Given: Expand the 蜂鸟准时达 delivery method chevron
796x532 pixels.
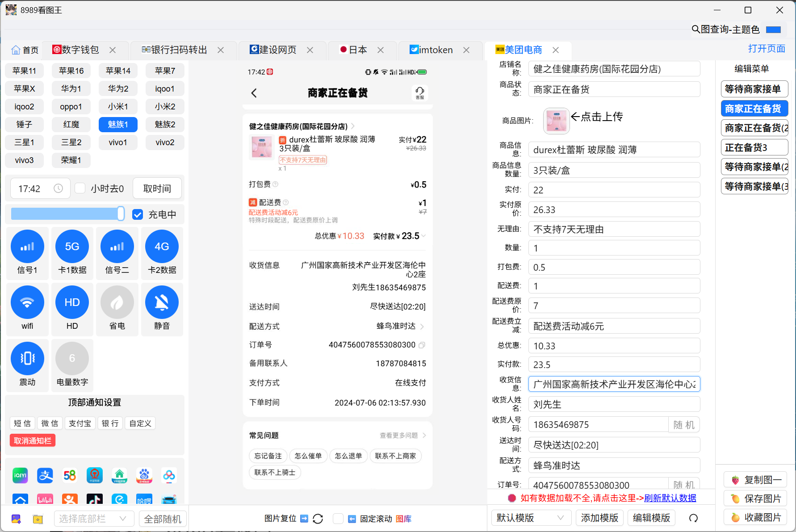Looking at the screenshot, I should coord(422,327).
